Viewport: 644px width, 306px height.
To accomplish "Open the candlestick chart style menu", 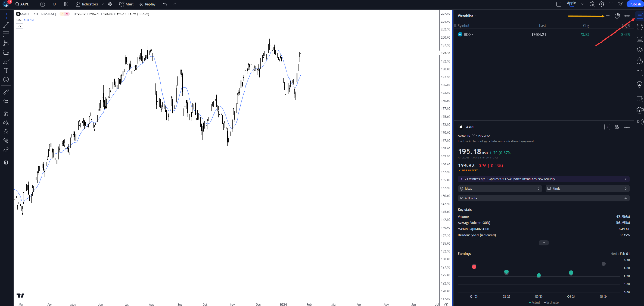I will (x=66, y=4).
